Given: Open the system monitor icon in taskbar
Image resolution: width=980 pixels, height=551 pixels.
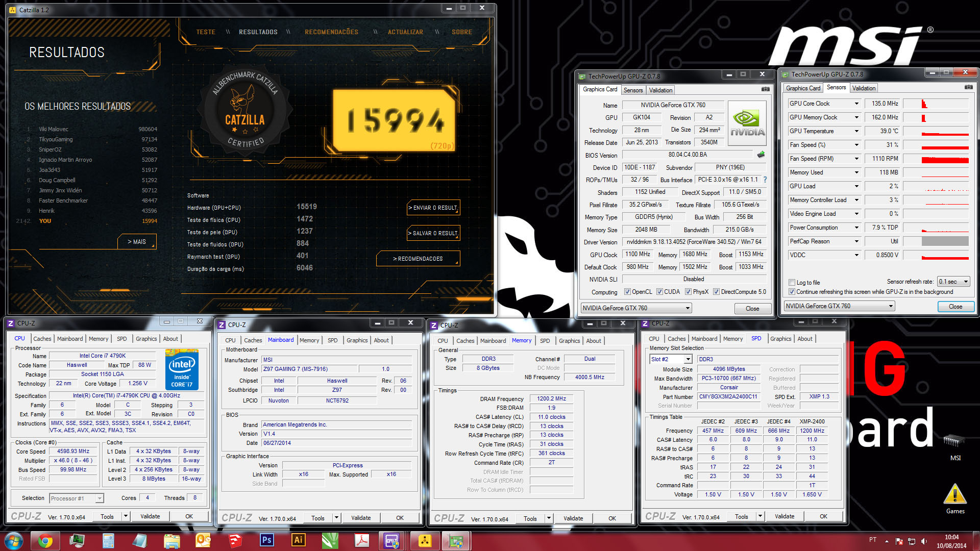Looking at the screenshot, I should point(77,540).
